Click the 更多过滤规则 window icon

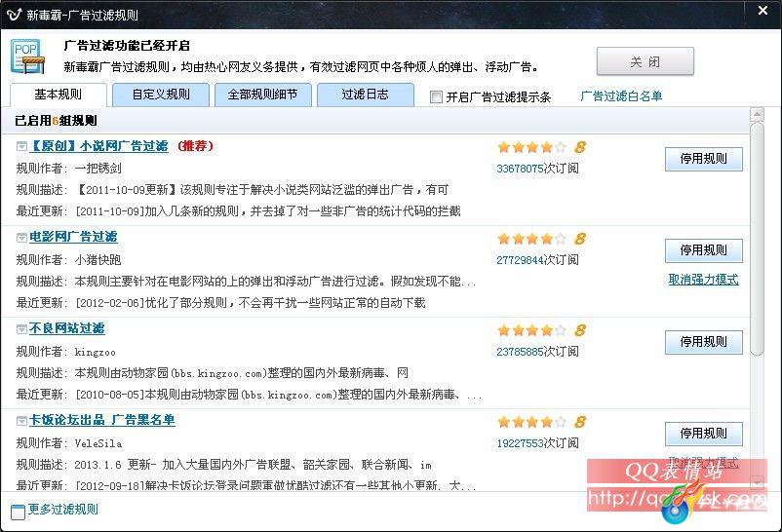tap(18, 512)
